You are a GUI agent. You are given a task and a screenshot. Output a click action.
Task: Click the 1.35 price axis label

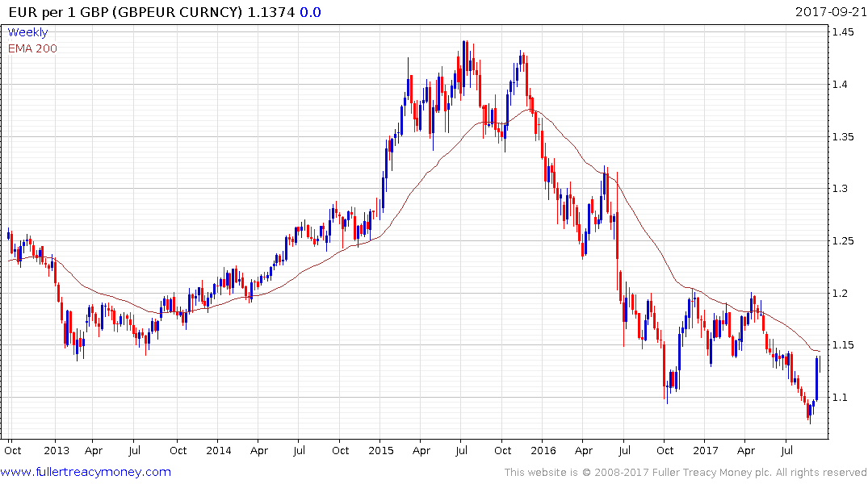pyautogui.click(x=842, y=136)
